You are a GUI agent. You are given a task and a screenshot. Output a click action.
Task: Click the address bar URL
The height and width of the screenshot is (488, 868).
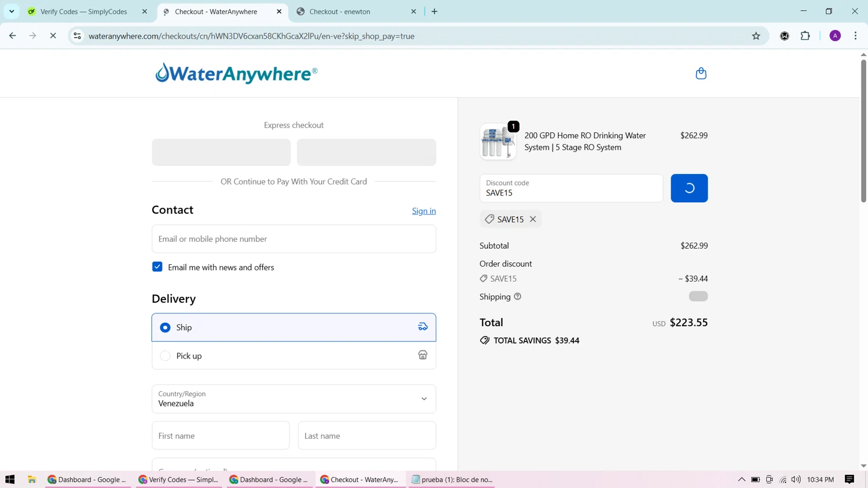pyautogui.click(x=251, y=36)
